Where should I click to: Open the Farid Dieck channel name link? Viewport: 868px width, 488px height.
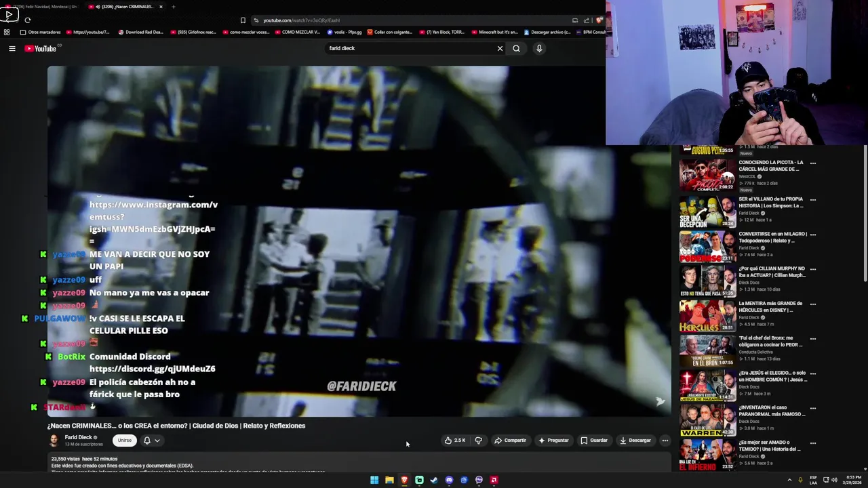click(78, 438)
